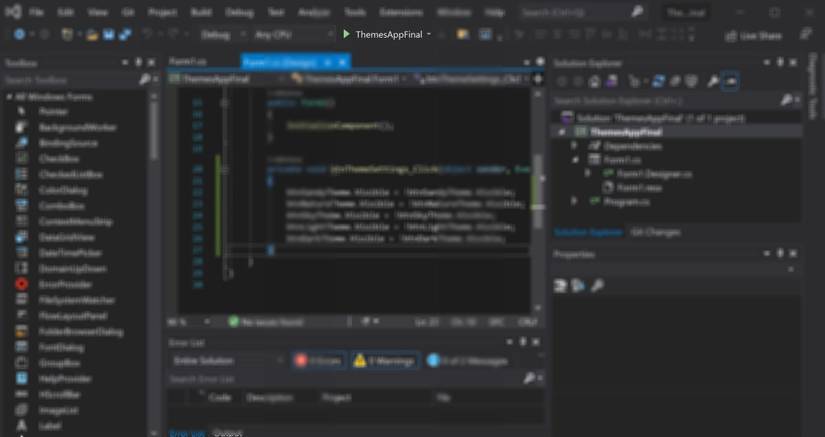Image resolution: width=825 pixels, height=437 pixels.
Task: Open the Extensions menu
Action: [x=401, y=12]
